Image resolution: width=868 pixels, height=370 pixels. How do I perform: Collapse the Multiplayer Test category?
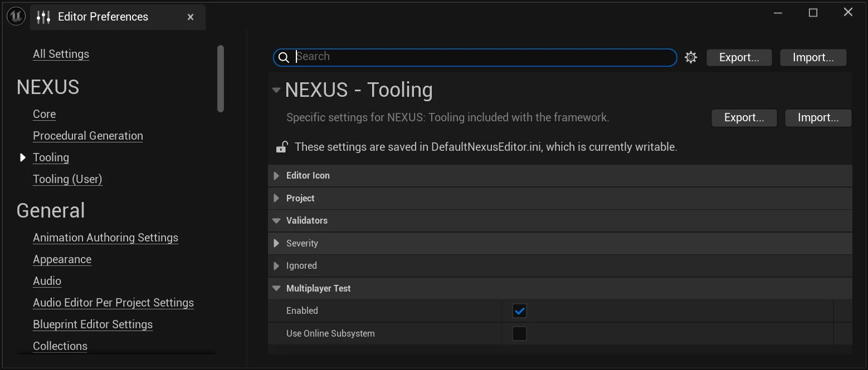coord(276,288)
